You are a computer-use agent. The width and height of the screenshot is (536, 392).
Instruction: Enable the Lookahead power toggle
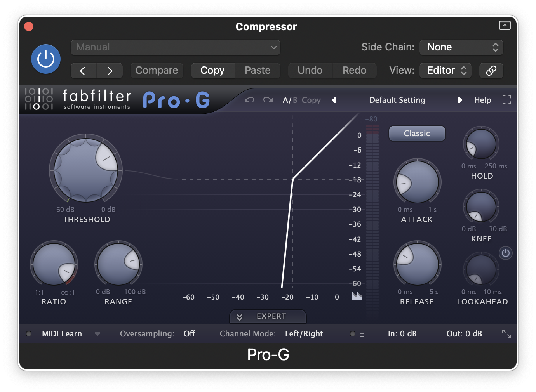click(505, 253)
